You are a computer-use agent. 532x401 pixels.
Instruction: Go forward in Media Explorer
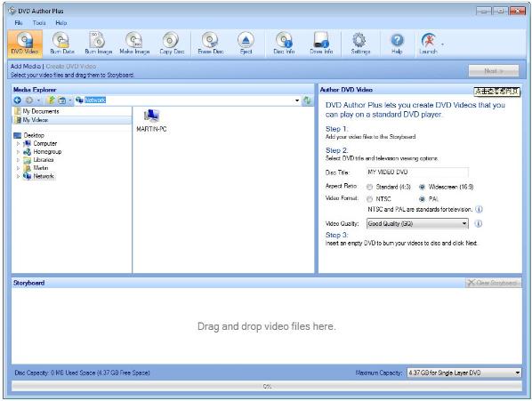tap(29, 100)
